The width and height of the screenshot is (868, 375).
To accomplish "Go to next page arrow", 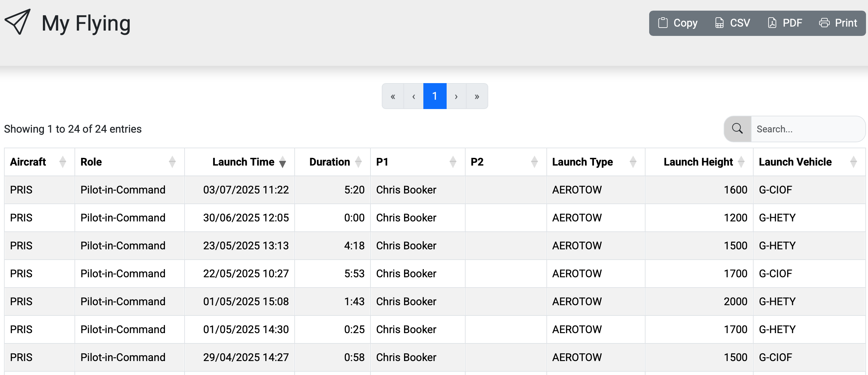I will point(456,96).
